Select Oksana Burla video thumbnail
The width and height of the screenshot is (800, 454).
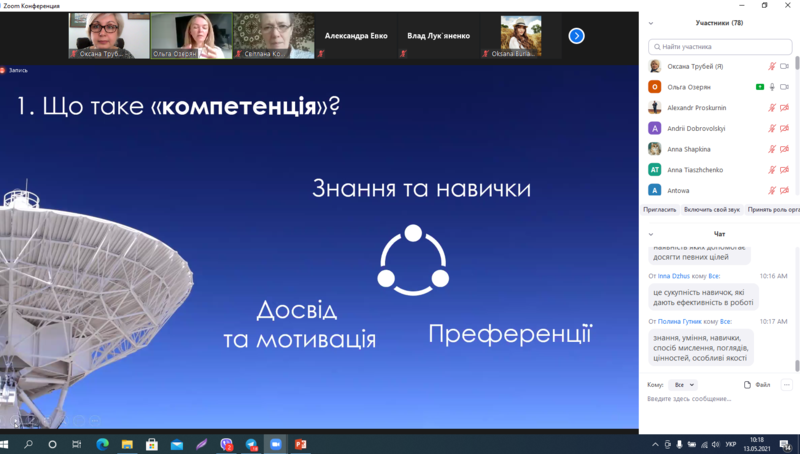point(520,36)
